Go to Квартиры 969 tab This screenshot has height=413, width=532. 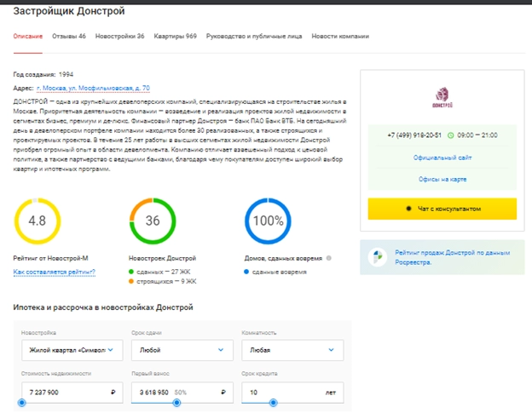click(x=175, y=37)
